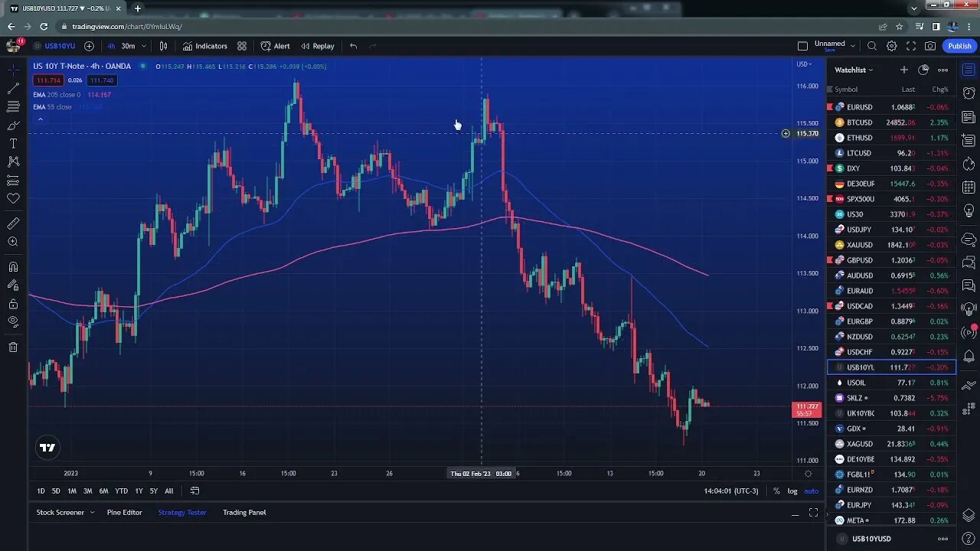Collapse the indicator legend chevron

[x=40, y=119]
